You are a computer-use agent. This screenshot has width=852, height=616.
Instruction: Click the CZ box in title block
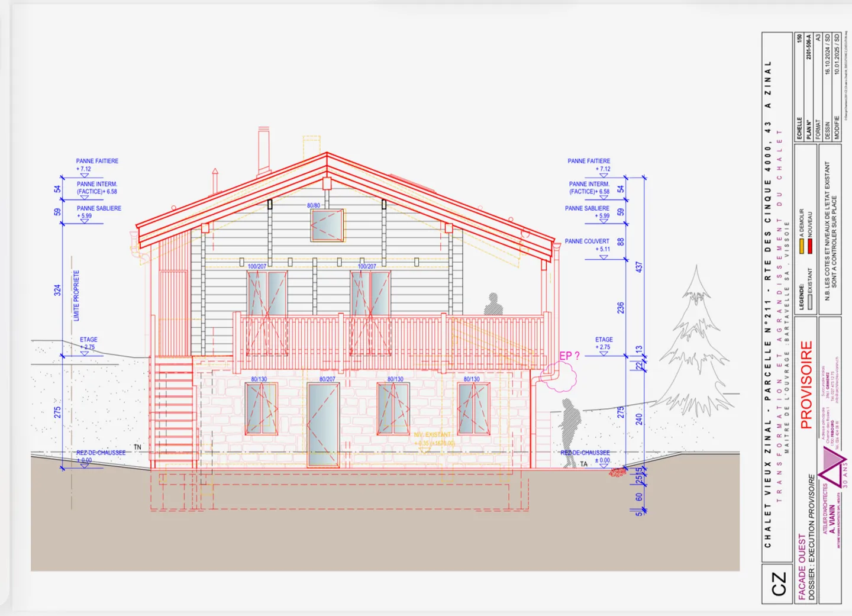[x=778, y=584]
